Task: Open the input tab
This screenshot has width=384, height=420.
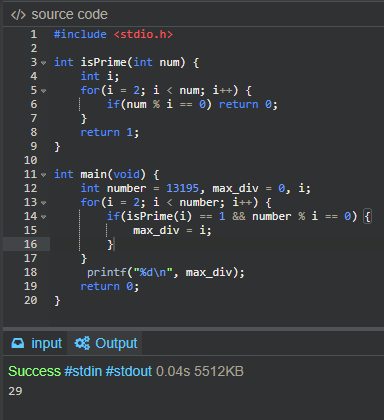Action: [36, 343]
